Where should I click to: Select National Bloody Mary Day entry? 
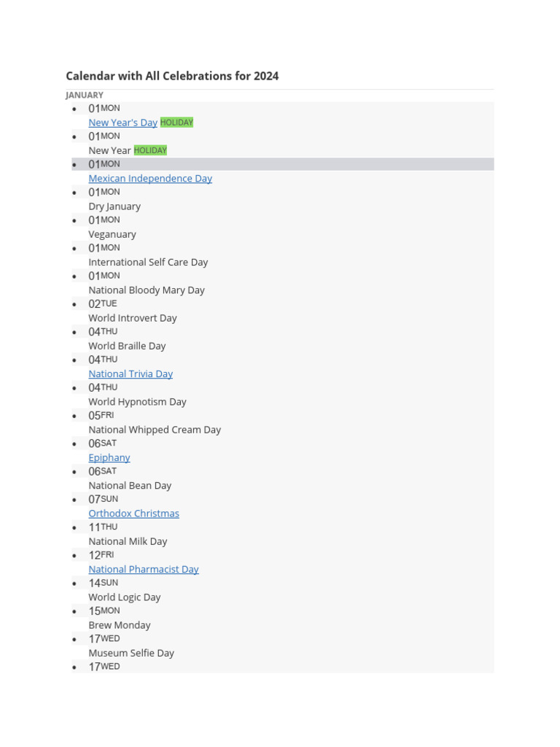(146, 290)
